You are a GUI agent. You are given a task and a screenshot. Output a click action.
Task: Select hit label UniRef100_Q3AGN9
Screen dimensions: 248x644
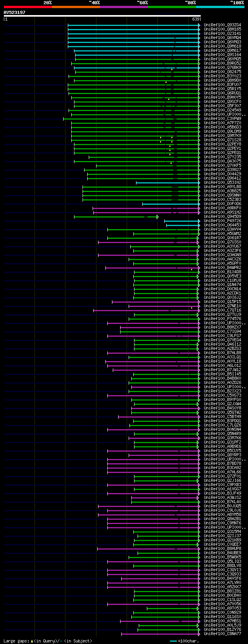pyautogui.click(x=222, y=255)
